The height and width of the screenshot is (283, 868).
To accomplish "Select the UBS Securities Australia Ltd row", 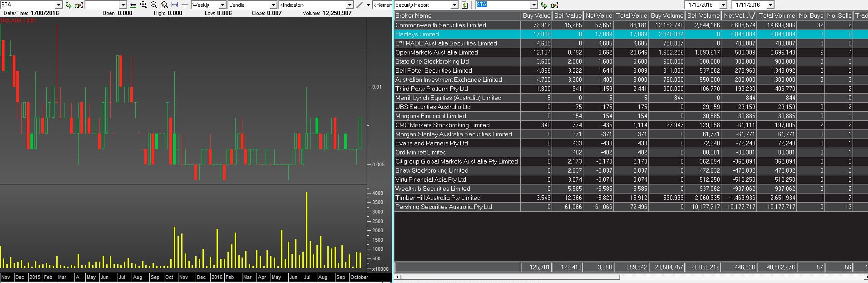I will click(x=631, y=107).
